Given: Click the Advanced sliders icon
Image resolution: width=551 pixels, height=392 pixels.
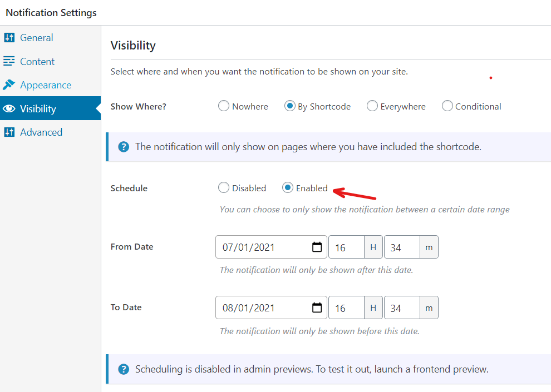Looking at the screenshot, I should pyautogui.click(x=9, y=132).
